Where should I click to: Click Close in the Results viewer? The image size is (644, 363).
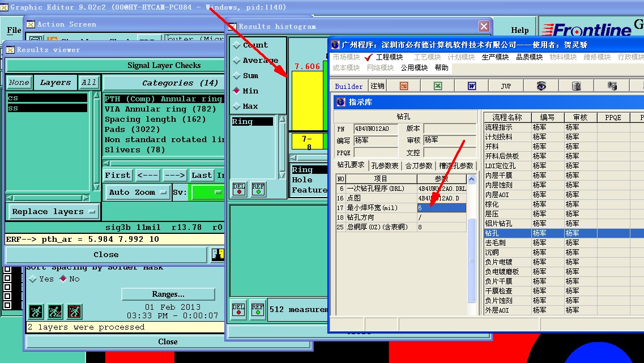pos(106,255)
